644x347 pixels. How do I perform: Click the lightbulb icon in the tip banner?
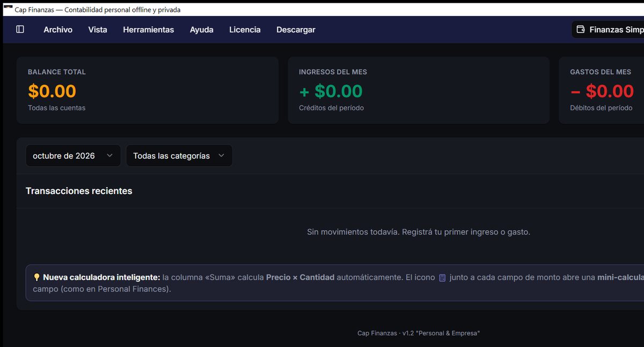pos(36,277)
